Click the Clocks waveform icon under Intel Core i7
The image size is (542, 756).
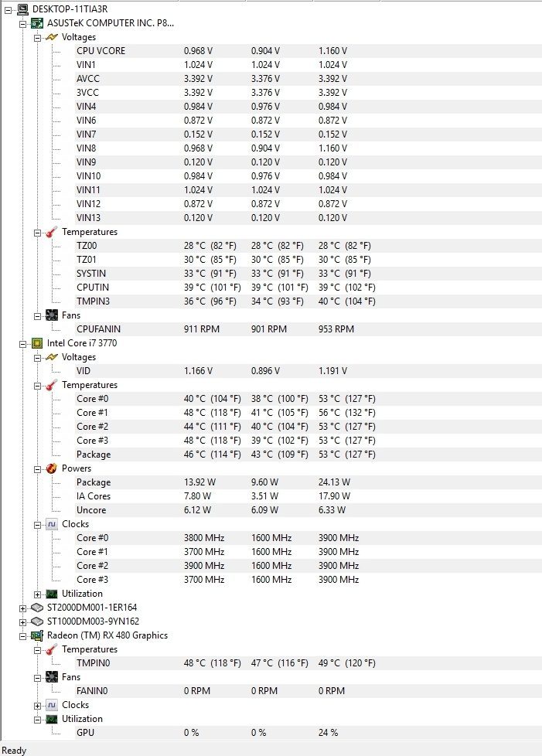pyautogui.click(x=52, y=524)
